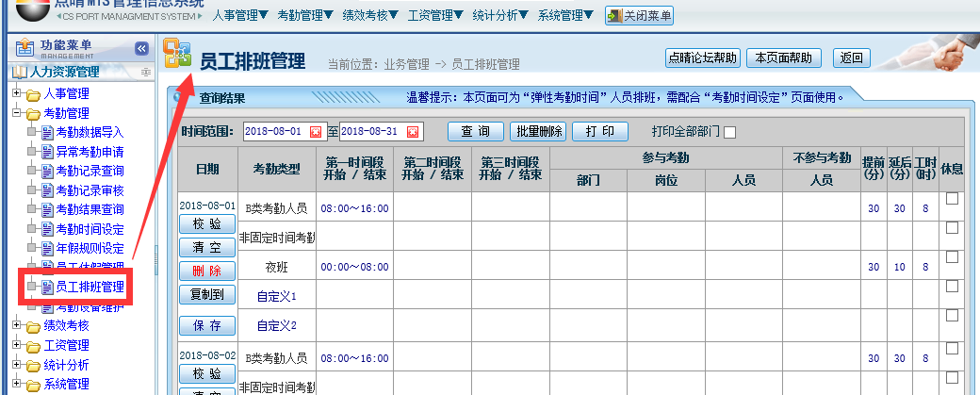980x395 pixels.
Task: Open the 工资管理 top menu
Action: click(x=435, y=15)
